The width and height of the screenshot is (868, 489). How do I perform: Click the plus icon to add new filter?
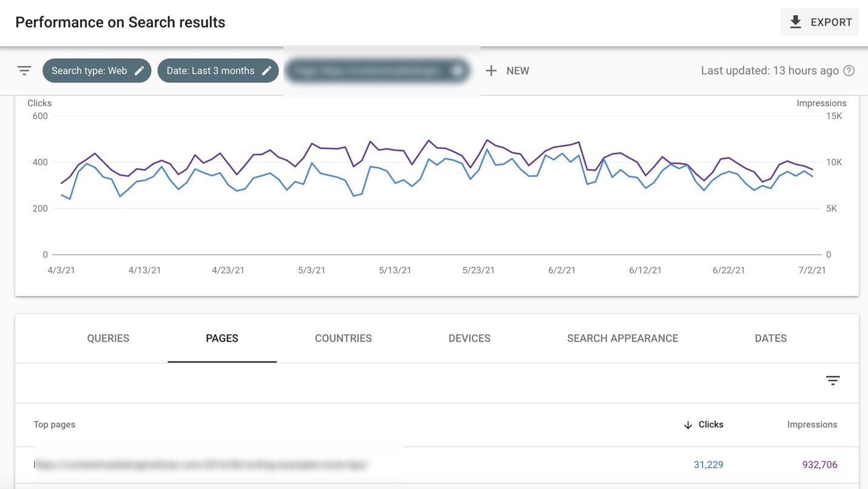pos(491,71)
